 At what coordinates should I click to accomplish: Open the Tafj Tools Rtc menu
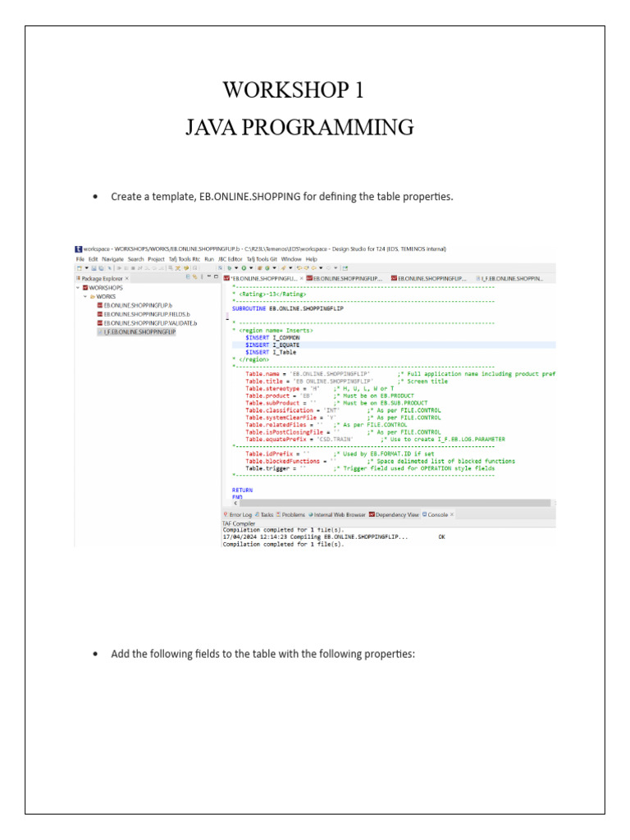[x=185, y=259]
